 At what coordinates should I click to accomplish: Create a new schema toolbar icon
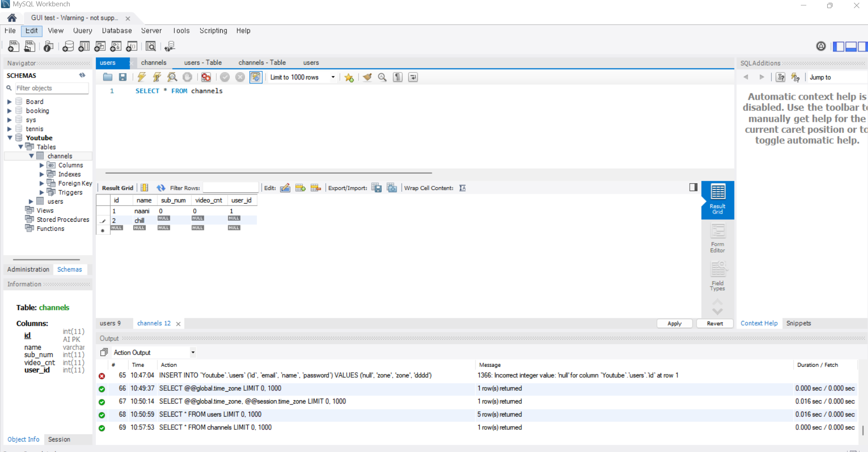click(x=68, y=46)
